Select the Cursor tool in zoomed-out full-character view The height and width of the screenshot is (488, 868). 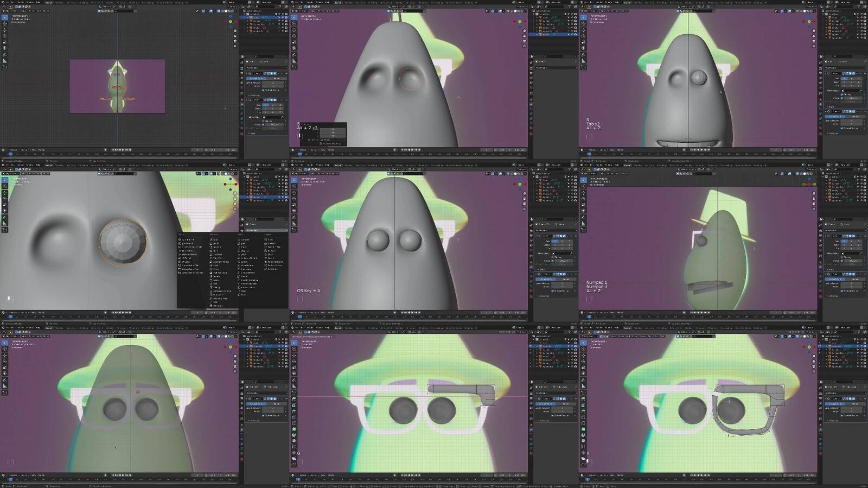(x=4, y=23)
